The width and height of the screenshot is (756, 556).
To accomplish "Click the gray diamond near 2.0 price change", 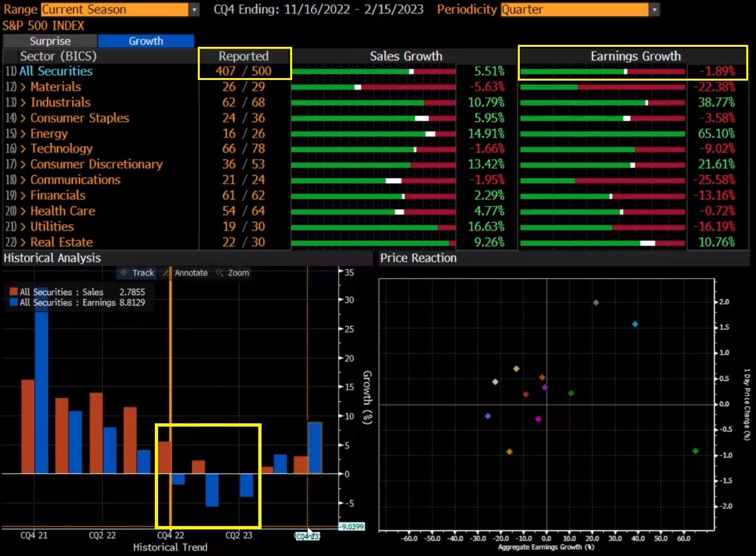I will point(596,302).
